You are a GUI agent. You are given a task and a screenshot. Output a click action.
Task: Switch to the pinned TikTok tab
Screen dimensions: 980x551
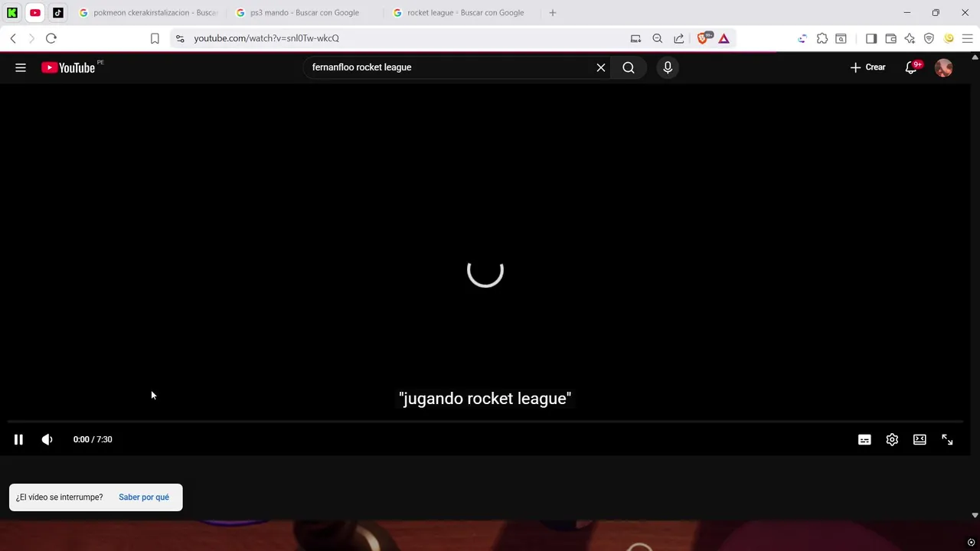tap(58, 12)
